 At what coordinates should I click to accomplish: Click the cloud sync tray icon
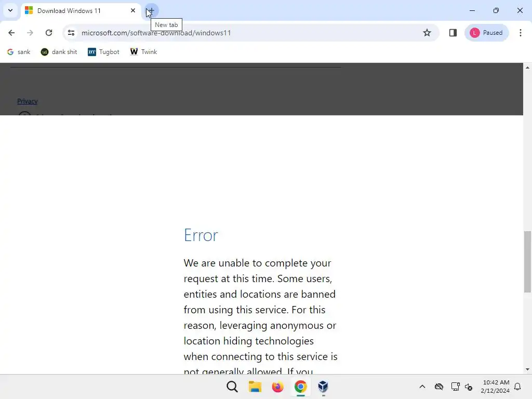tap(439, 387)
